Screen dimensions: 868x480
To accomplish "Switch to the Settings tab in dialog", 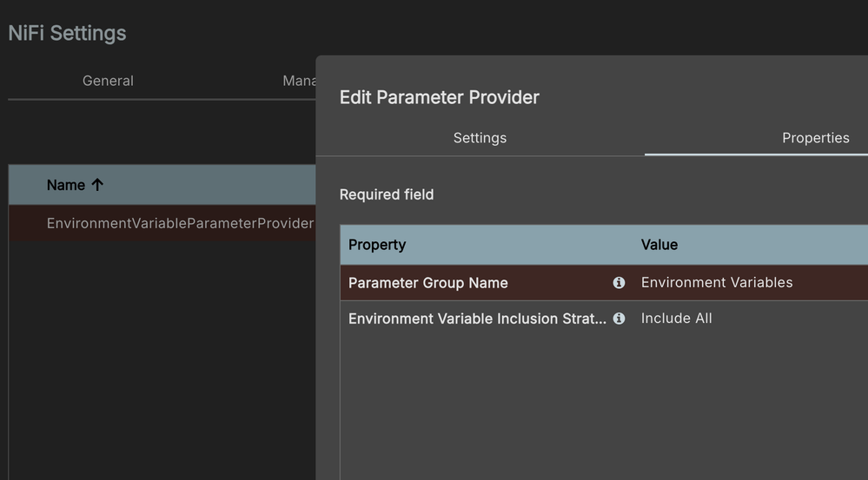I will click(x=480, y=138).
